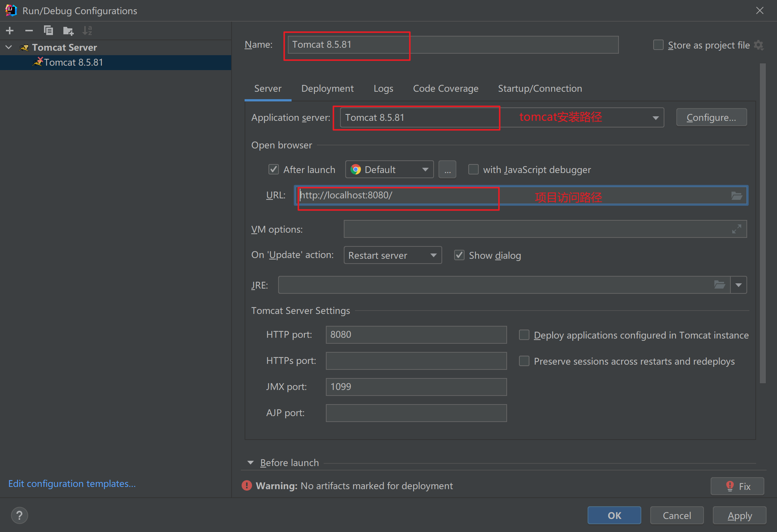Screen dimensions: 777x532
Task: Click the HTTP port input field
Action: [416, 335]
